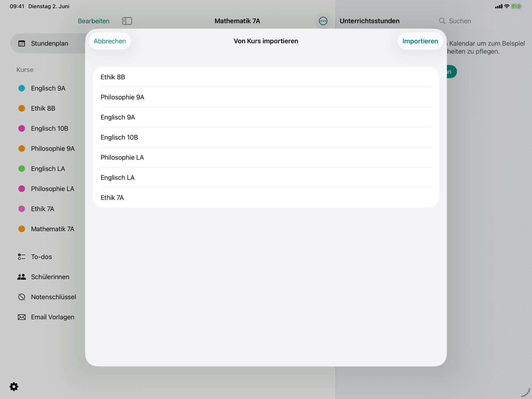Click the Schülerinnen people icon

(22, 277)
